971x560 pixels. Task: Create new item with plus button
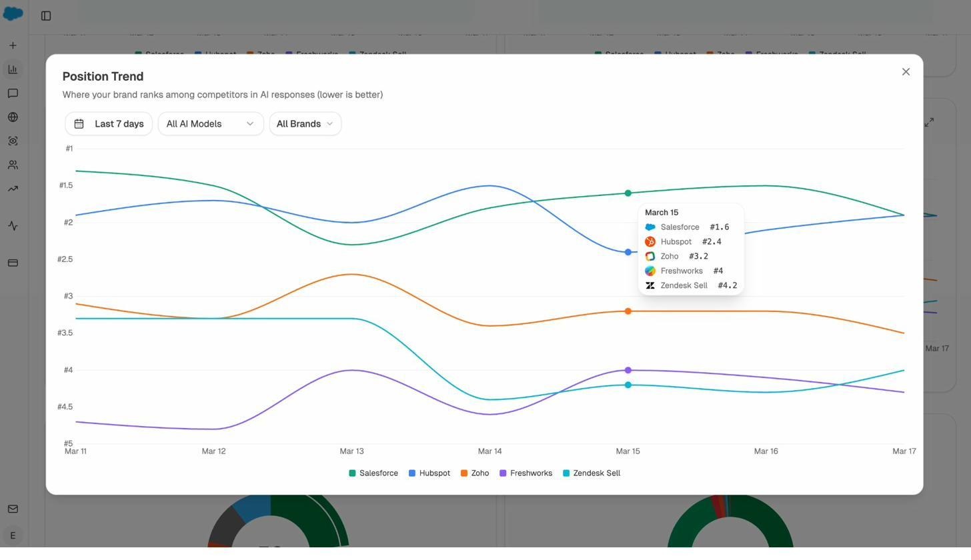click(x=13, y=45)
